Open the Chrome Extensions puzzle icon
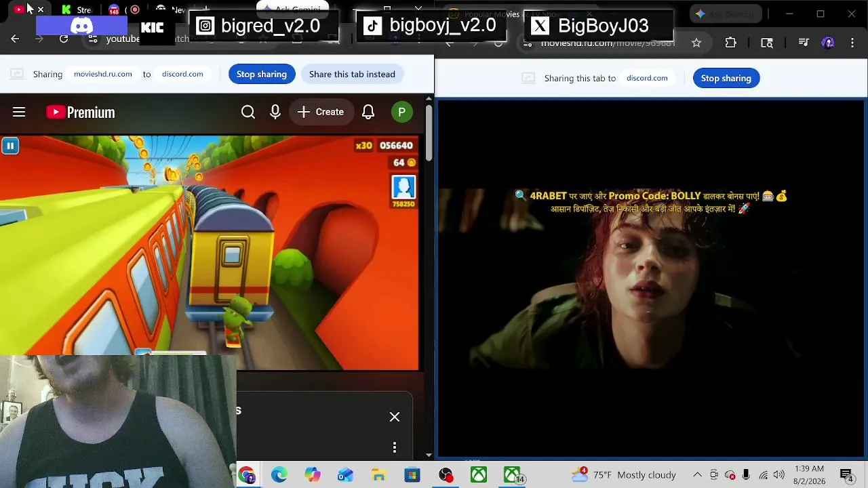 (x=730, y=43)
